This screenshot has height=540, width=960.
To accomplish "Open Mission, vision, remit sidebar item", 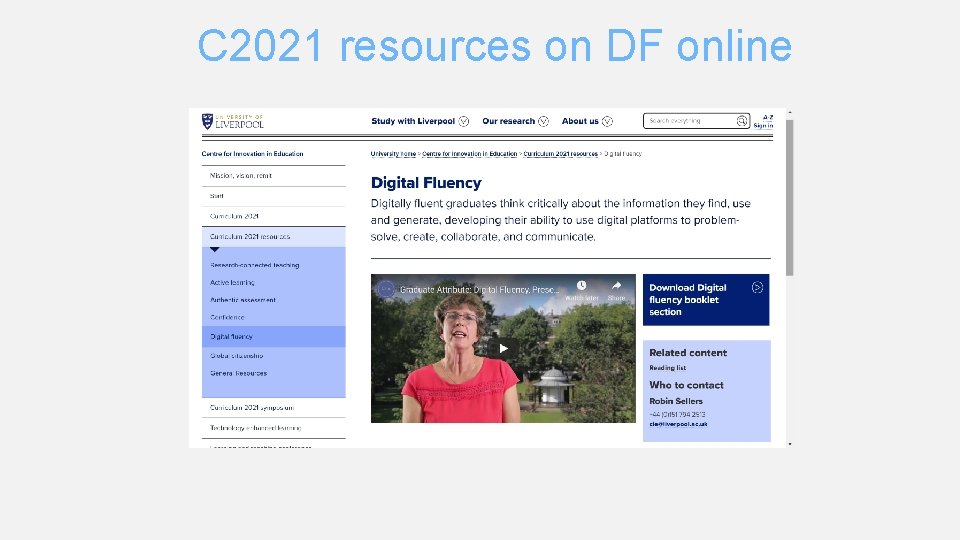I will point(274,176).
